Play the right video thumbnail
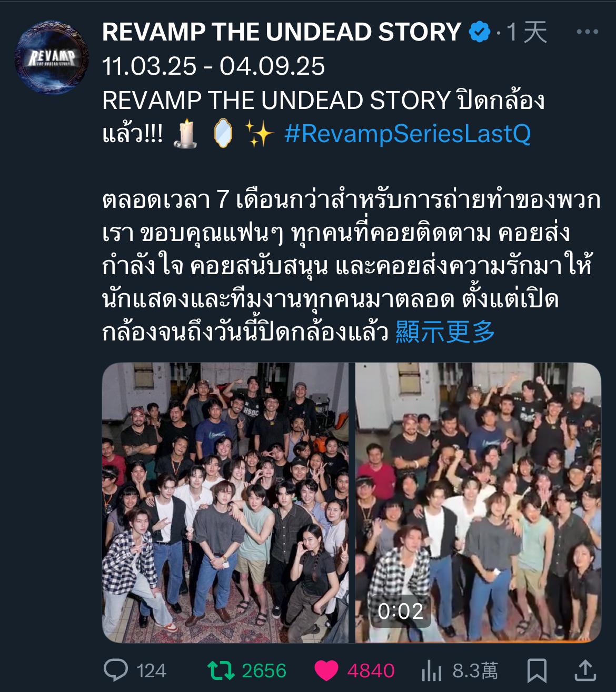Screen dimensions: 616x692 [478, 503]
